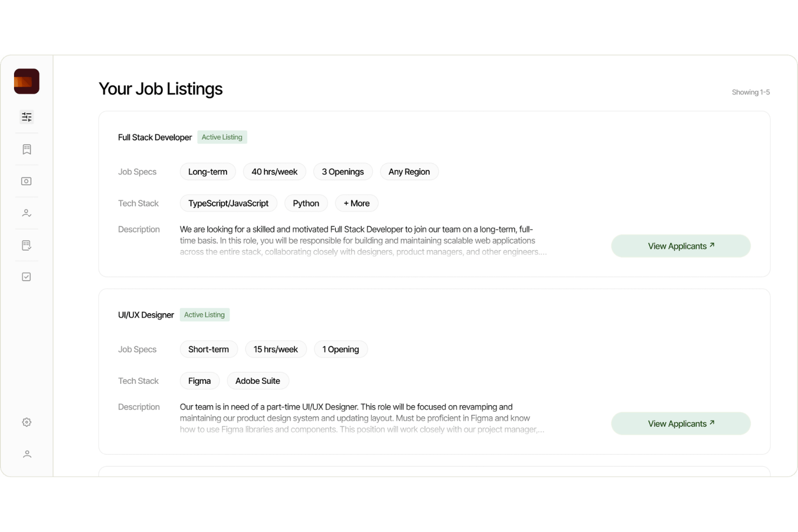798x532 pixels.
Task: Click the Adobe Suite chip
Action: 258,381
